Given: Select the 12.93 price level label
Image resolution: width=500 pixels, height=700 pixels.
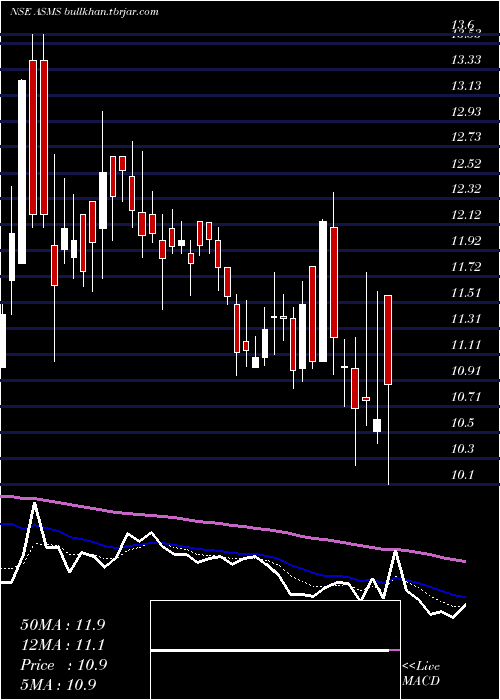Looking at the screenshot, I should (x=466, y=111).
